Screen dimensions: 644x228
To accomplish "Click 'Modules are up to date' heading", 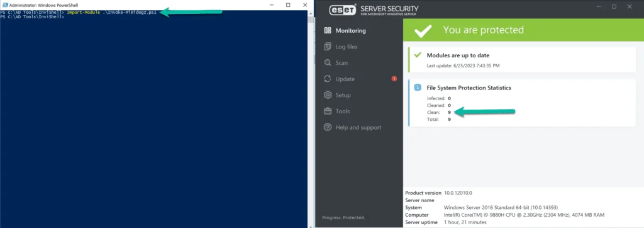I will click(x=458, y=55).
